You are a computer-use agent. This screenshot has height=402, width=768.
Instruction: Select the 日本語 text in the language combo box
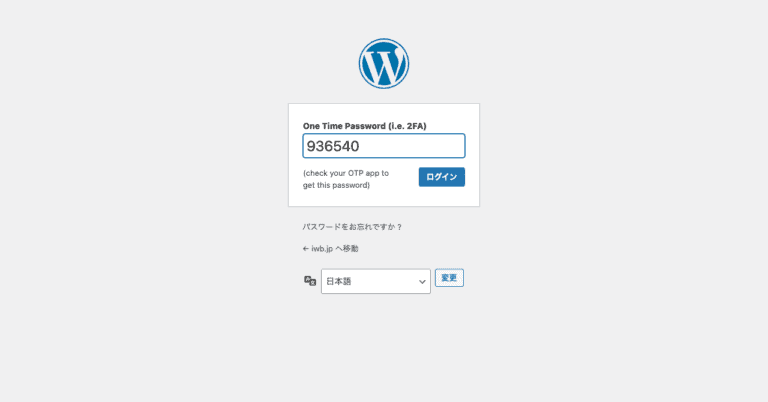[338, 281]
